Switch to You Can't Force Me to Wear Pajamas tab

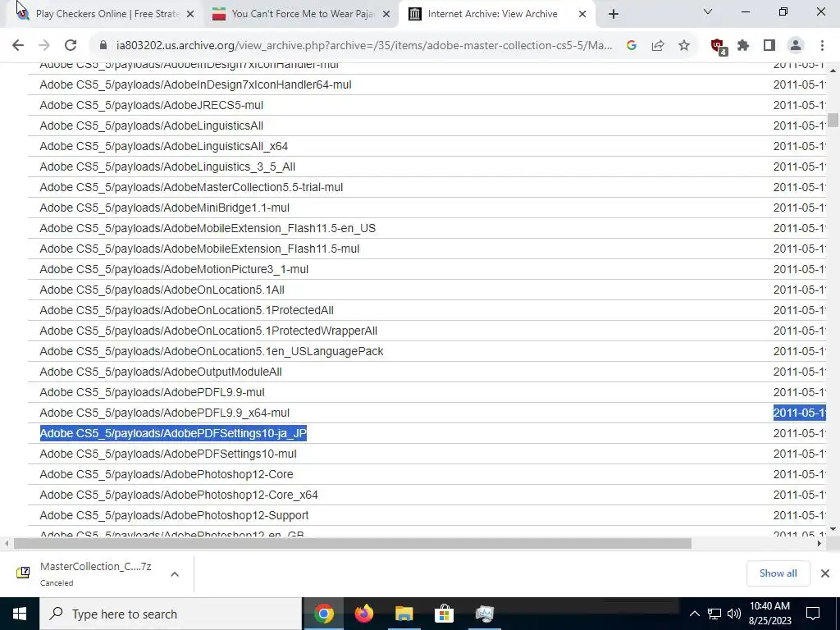[301, 14]
